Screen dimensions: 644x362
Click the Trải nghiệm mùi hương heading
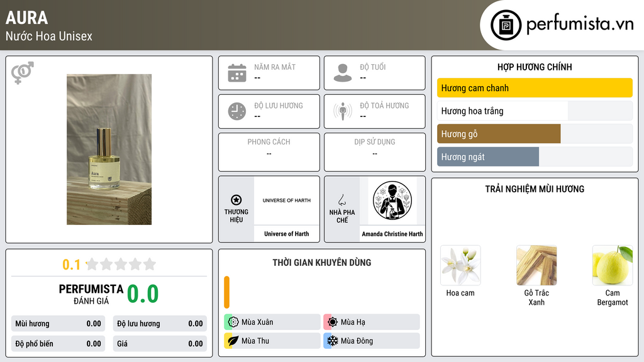pos(535,189)
